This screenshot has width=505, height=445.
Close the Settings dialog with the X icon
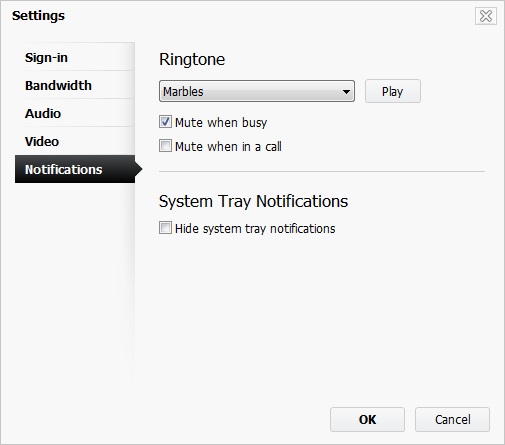point(486,16)
